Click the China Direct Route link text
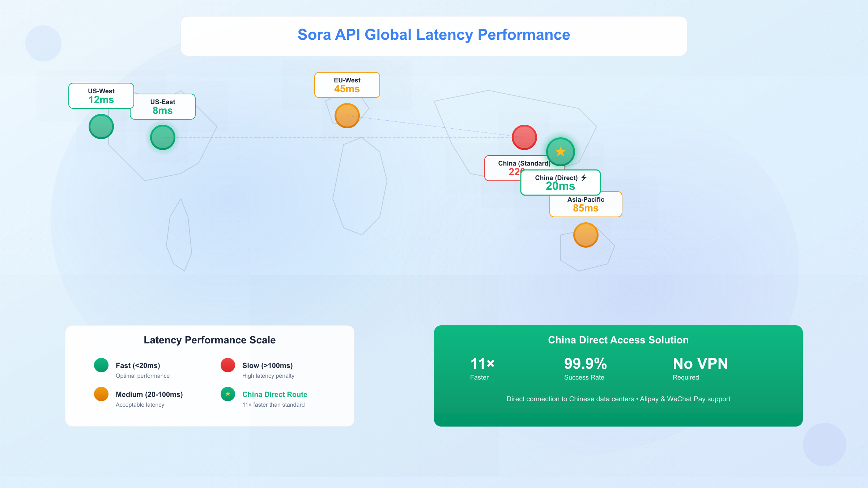The image size is (868, 488). tap(275, 394)
